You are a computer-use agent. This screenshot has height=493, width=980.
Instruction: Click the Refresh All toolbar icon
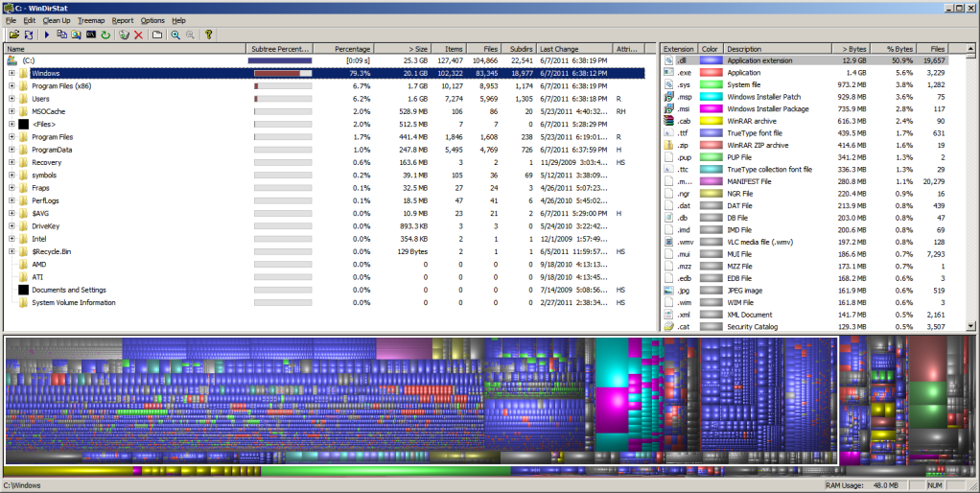pos(29,35)
